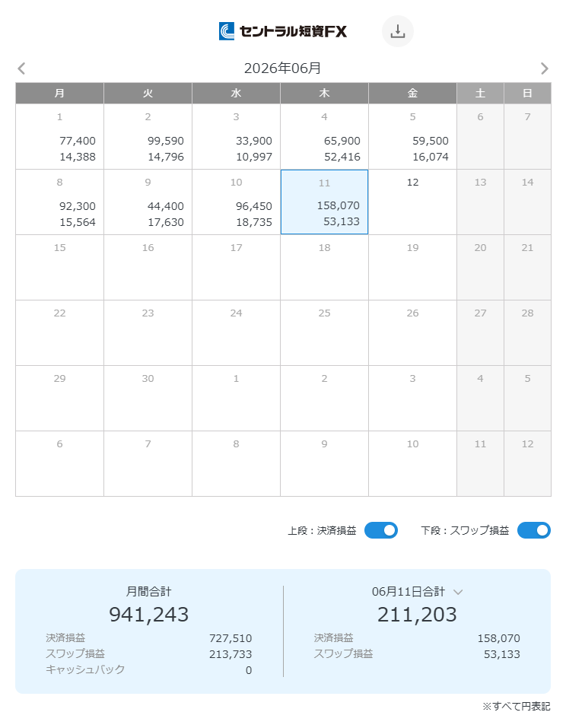The width and height of the screenshot is (566, 728).
Task: Select June 1 cell showing 77,400
Action: (x=59, y=136)
